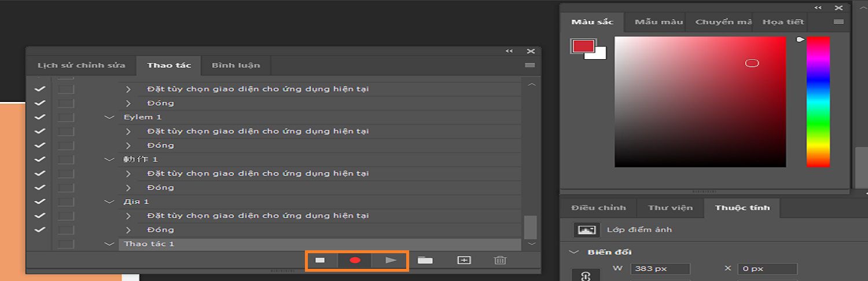
Task: Click the Lớp điểm ảnh label
Action: pyautogui.click(x=639, y=230)
